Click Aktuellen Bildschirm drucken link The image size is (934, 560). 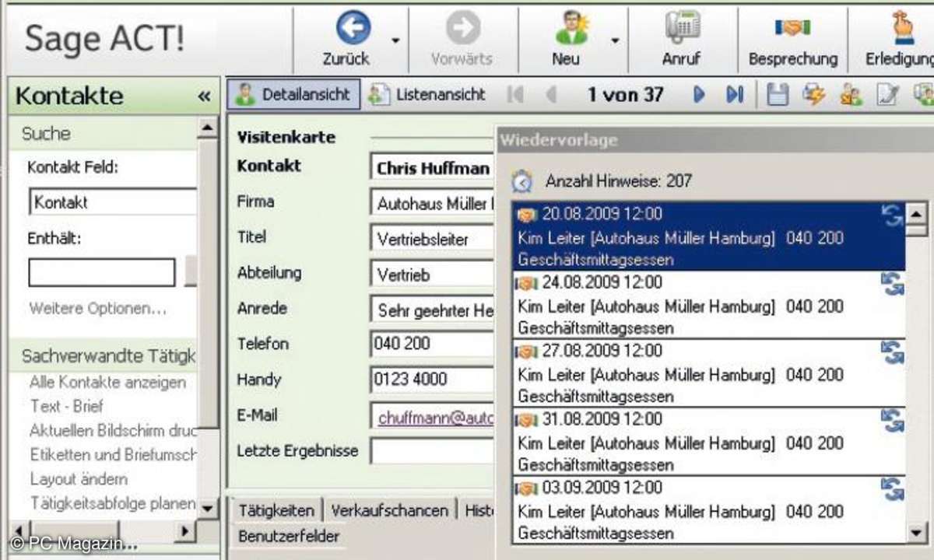click(x=113, y=430)
